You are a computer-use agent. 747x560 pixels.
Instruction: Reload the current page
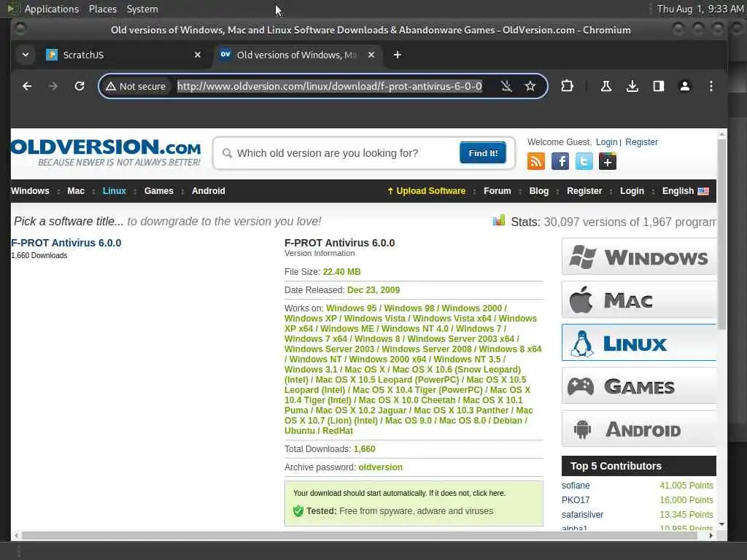click(80, 86)
